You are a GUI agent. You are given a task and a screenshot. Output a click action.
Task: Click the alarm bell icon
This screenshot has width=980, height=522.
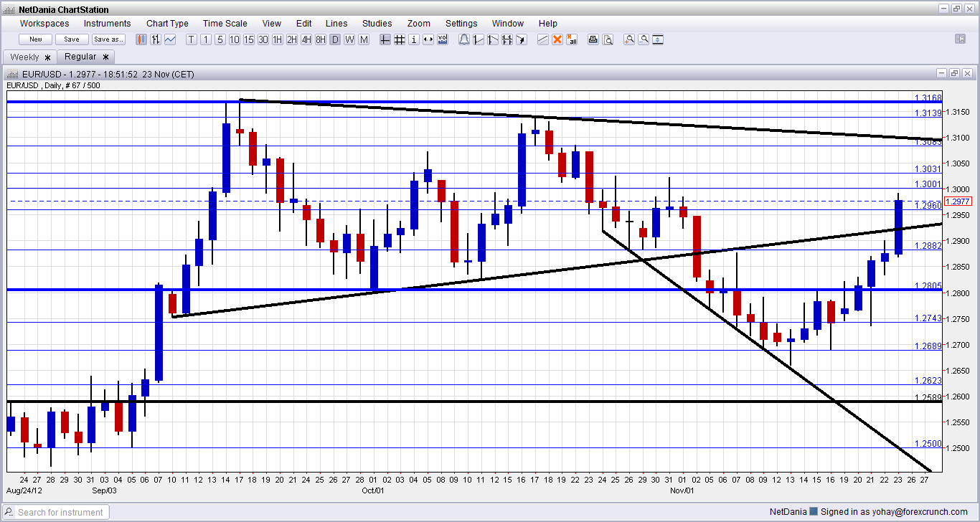coord(463,39)
